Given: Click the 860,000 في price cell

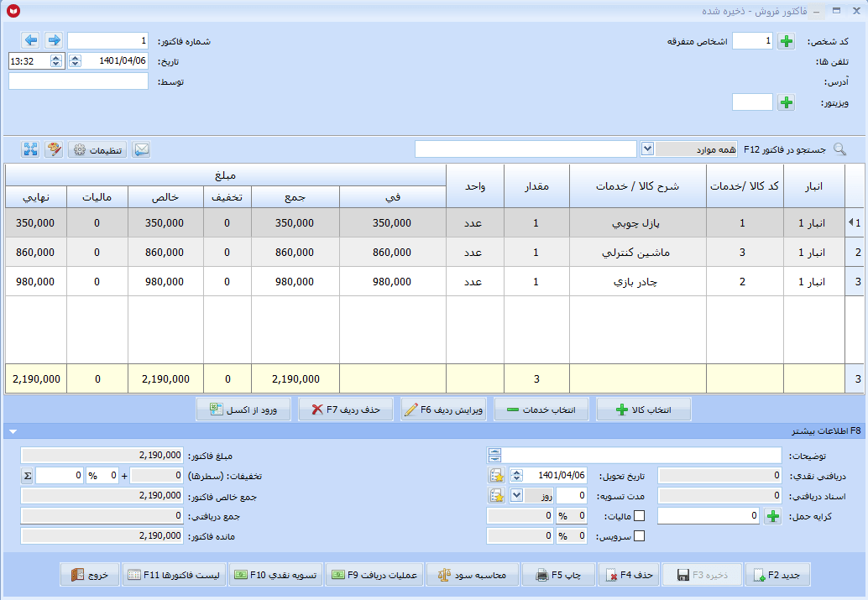Looking at the screenshot, I should (393, 252).
